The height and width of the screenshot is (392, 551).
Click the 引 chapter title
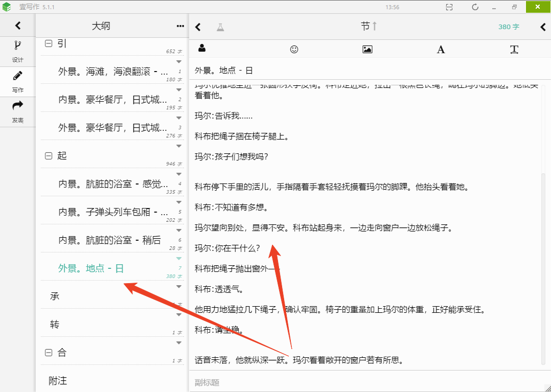62,43
